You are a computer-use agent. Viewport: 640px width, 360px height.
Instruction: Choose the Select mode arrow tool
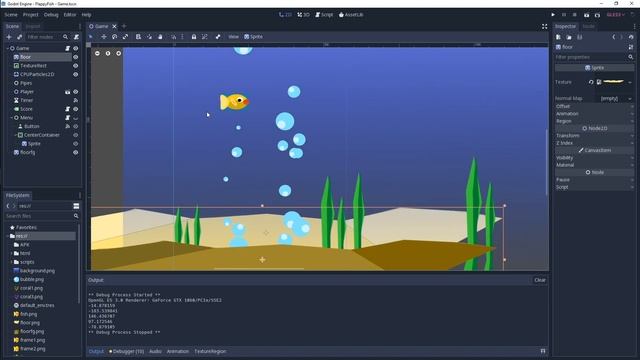(91, 37)
